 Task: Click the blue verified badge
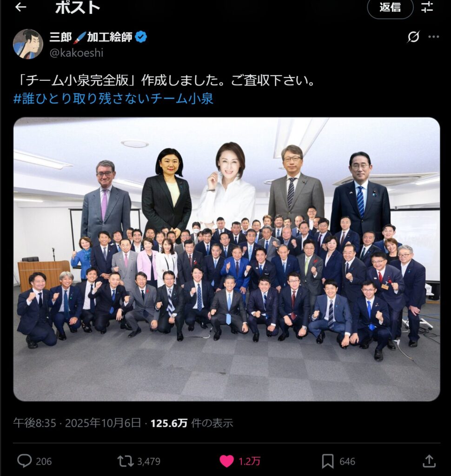tap(141, 37)
